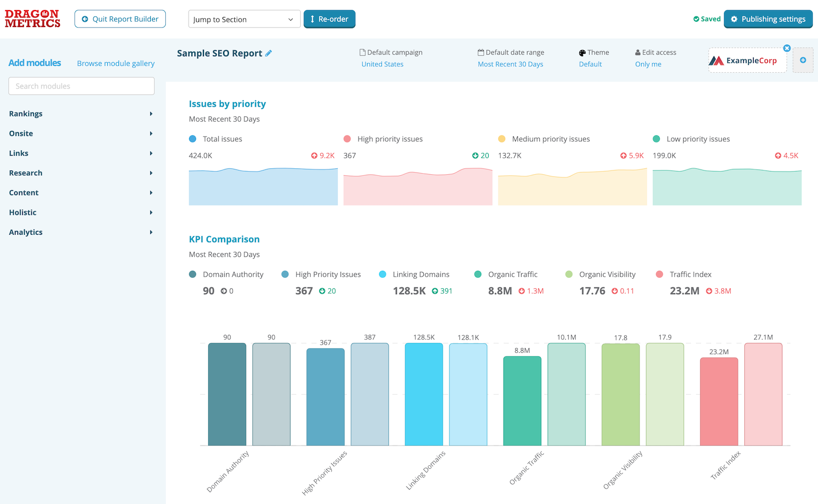
Task: Click the plus icon to add another logo
Action: point(804,60)
